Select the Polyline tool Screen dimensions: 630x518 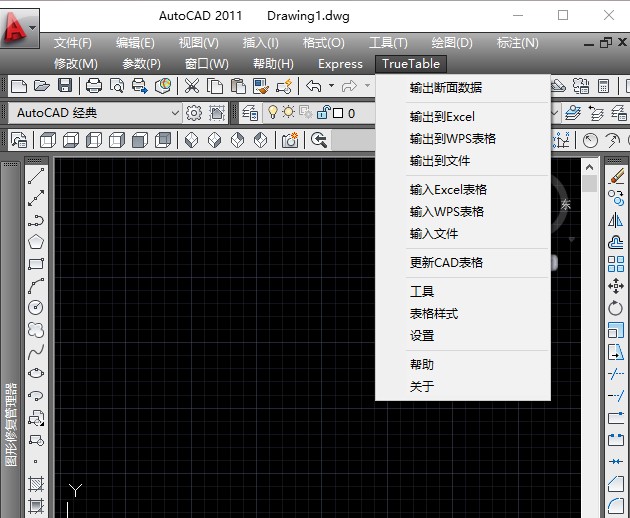(36, 220)
